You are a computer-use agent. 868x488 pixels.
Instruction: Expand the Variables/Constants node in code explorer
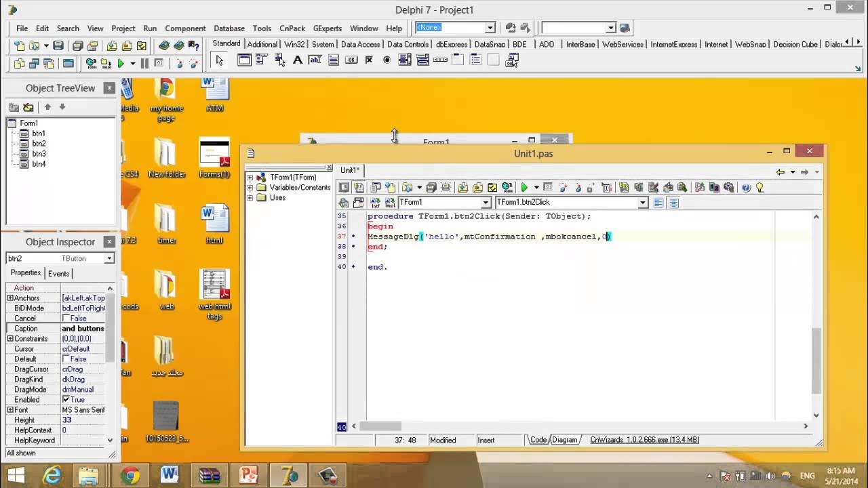[x=250, y=188]
